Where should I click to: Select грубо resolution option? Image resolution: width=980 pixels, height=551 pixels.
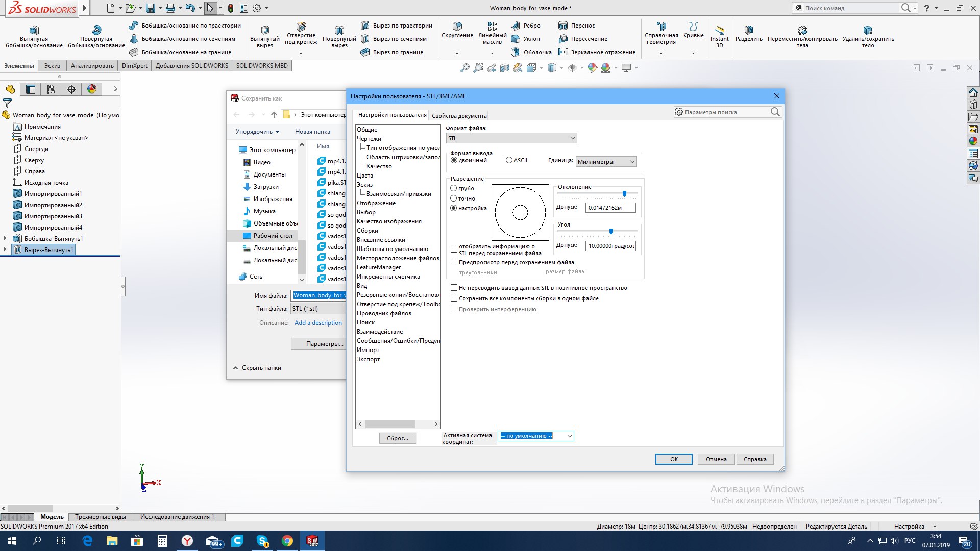tap(453, 188)
